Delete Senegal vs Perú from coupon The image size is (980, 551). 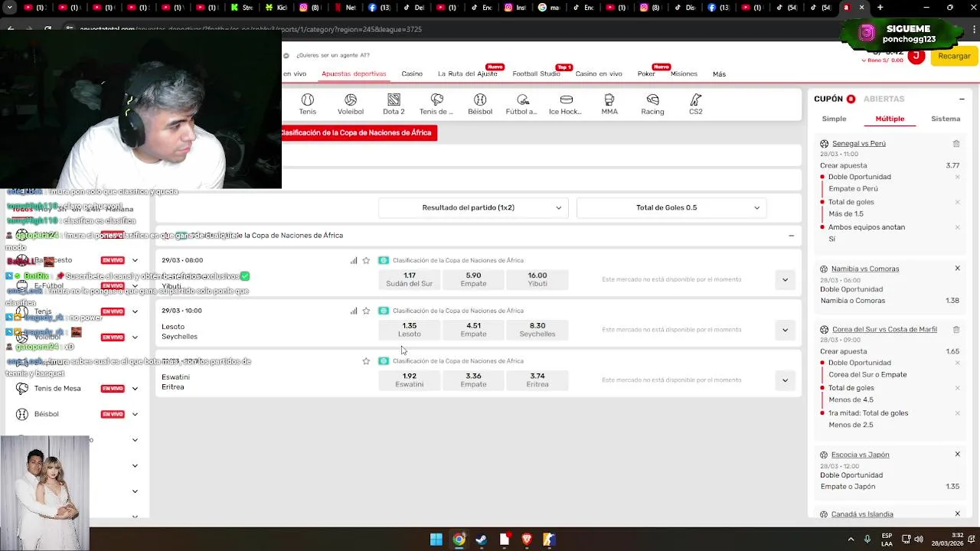(x=956, y=144)
